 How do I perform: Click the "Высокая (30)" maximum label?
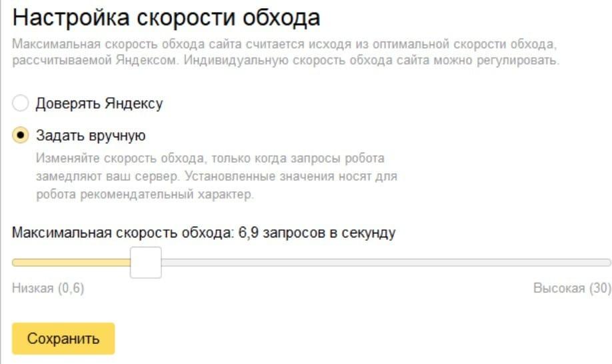pos(571,288)
